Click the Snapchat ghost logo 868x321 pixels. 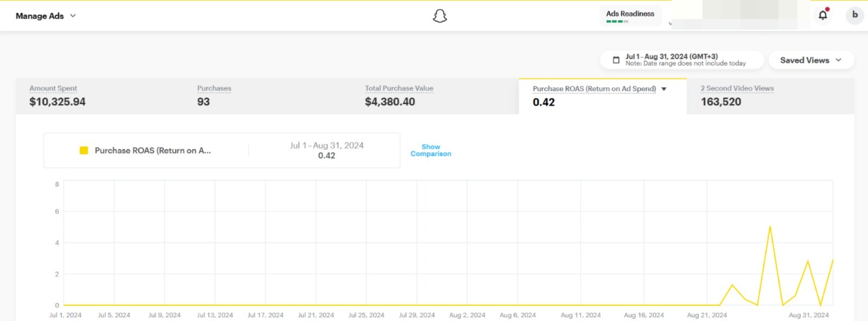click(x=439, y=16)
